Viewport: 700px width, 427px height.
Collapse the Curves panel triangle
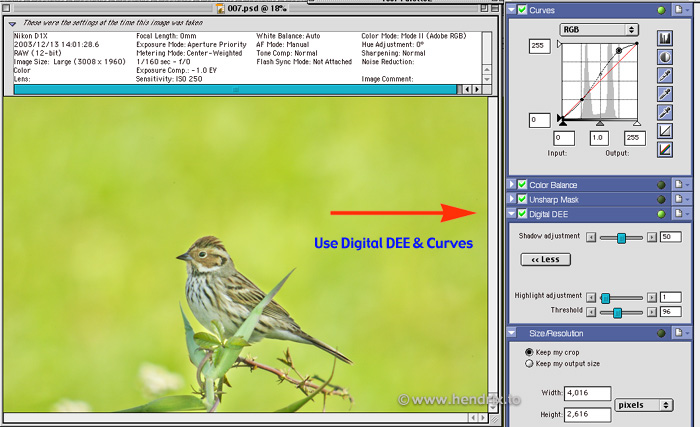pyautogui.click(x=512, y=9)
